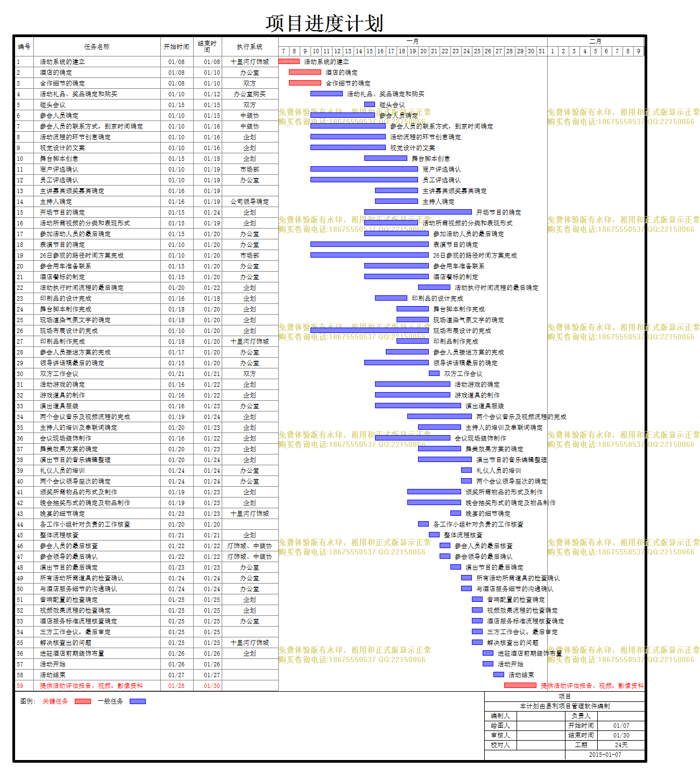The width and height of the screenshot is (700, 774).
Task: Select the 酒店餐标的制定 task name cell
Action: [x=97, y=277]
